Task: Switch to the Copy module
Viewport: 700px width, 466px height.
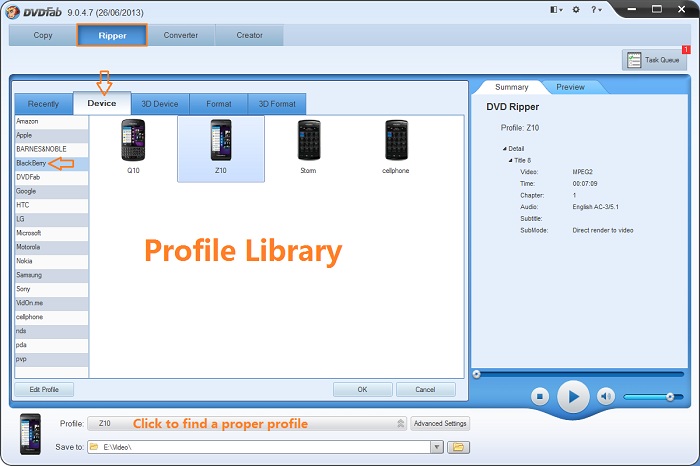Action: (43, 35)
